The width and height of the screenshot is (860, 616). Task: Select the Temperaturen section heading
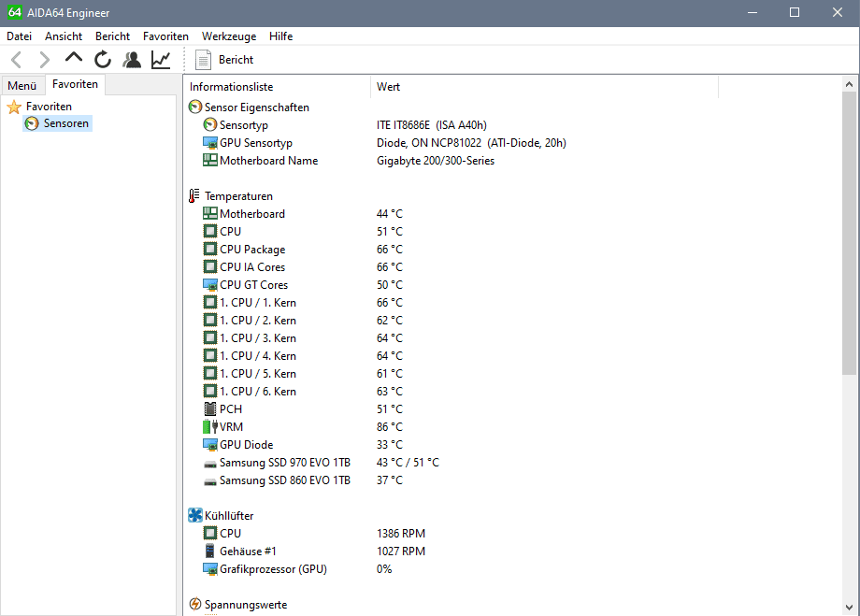[238, 195]
